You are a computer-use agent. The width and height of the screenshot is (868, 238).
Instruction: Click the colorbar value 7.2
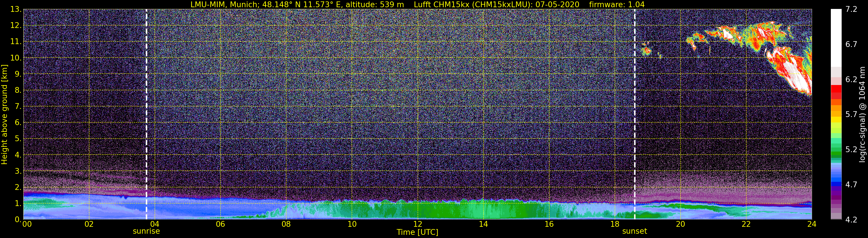pyautogui.click(x=851, y=9)
